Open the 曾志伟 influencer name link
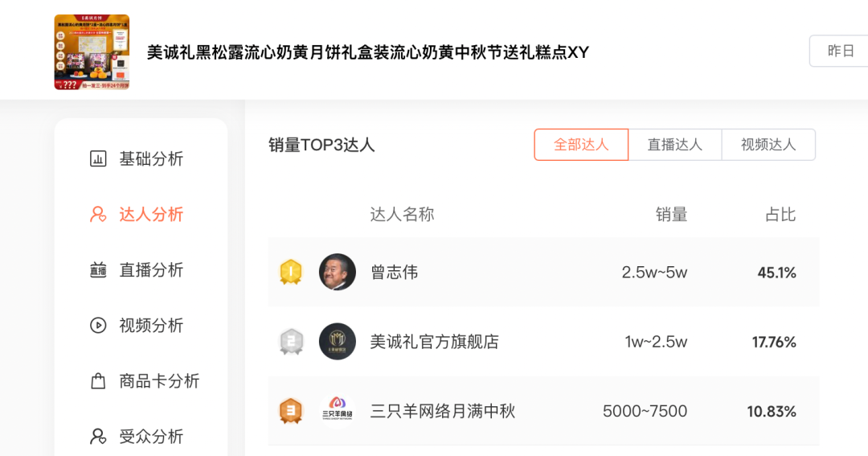Screen dimensions: 868x456 [394, 273]
